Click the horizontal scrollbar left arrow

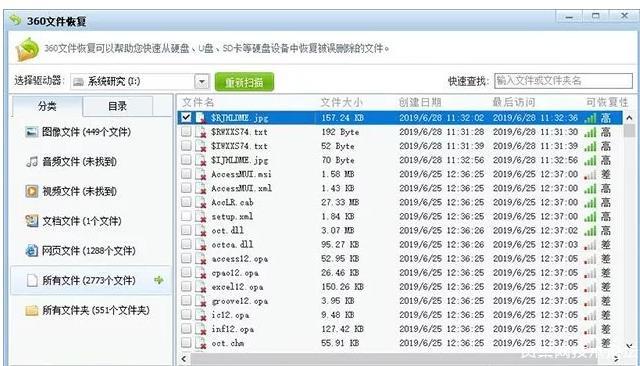(184, 359)
